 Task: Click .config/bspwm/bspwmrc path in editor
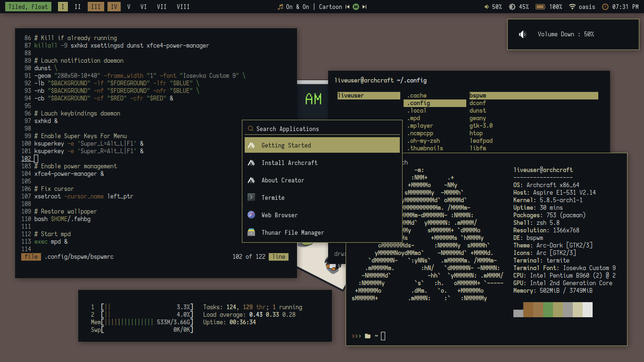[x=79, y=257]
